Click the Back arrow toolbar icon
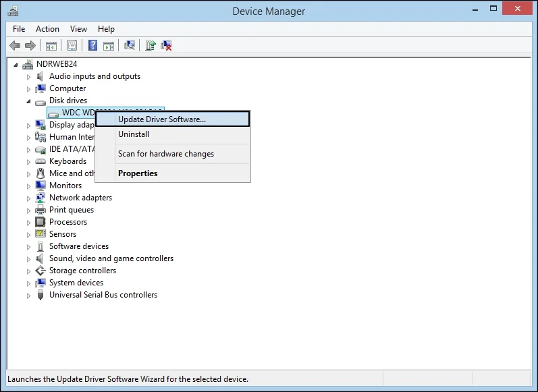This screenshot has height=392, width=538. pyautogui.click(x=15, y=45)
